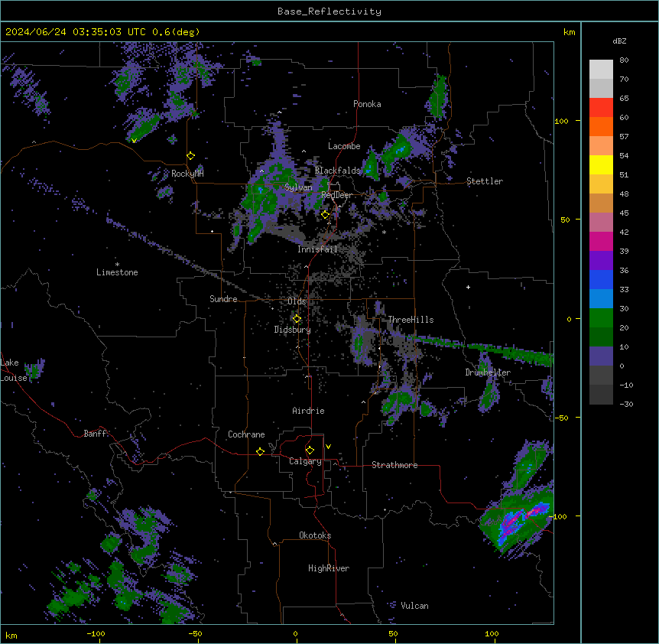The image size is (659, 644).
Task: Click the asterisk marker above Limestone
Action: pos(117,265)
